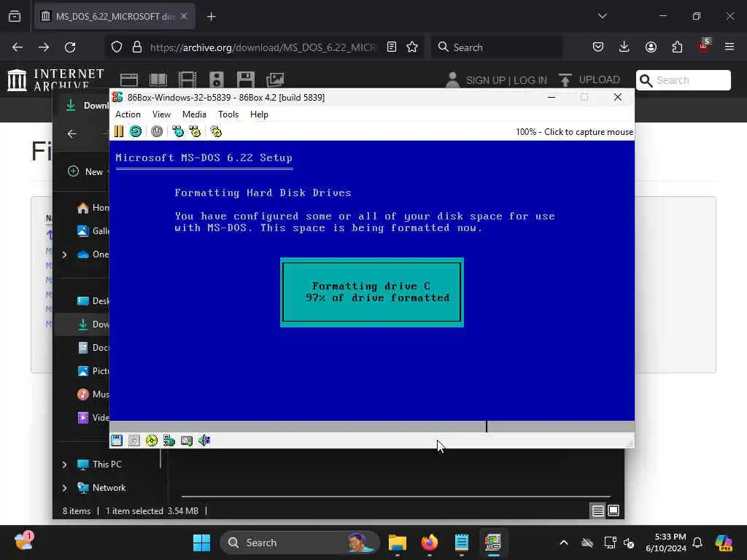Image resolution: width=747 pixels, height=560 pixels.
Task: Open a new Firefox tab
Action: pyautogui.click(x=212, y=17)
